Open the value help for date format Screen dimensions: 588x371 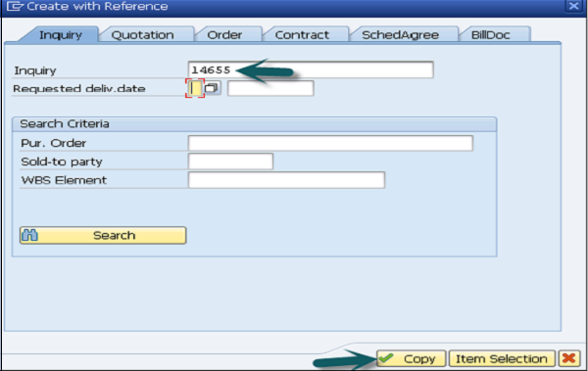click(x=212, y=88)
